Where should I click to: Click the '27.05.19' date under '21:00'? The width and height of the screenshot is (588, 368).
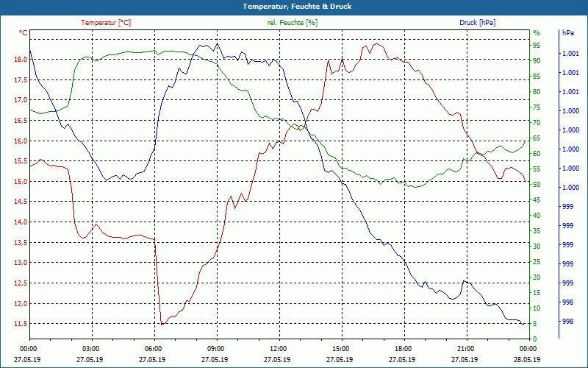[x=465, y=360]
